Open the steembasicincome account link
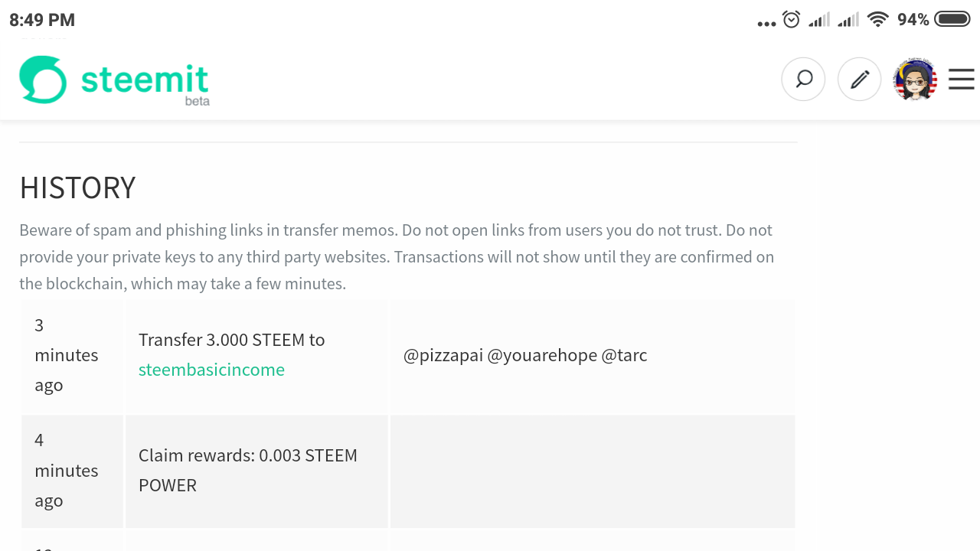Viewport: 980px width, 551px height. coord(211,370)
